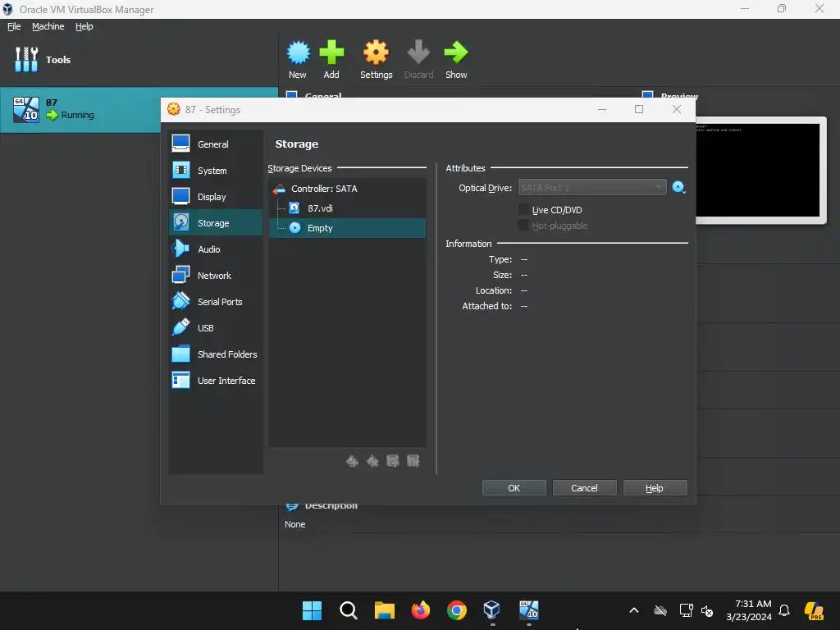Open the Help menu in menu bar

(x=84, y=26)
